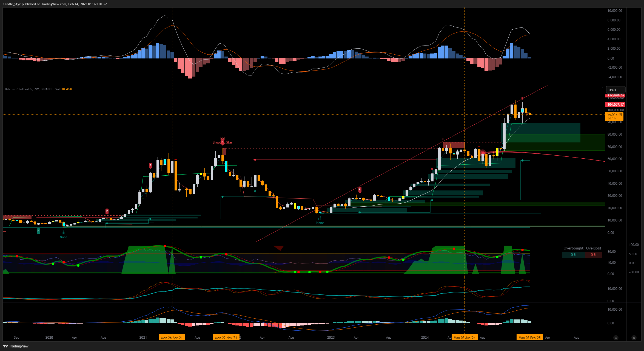Click the 112,426.73 red price label
The height and width of the screenshot is (351, 644).
615,95
